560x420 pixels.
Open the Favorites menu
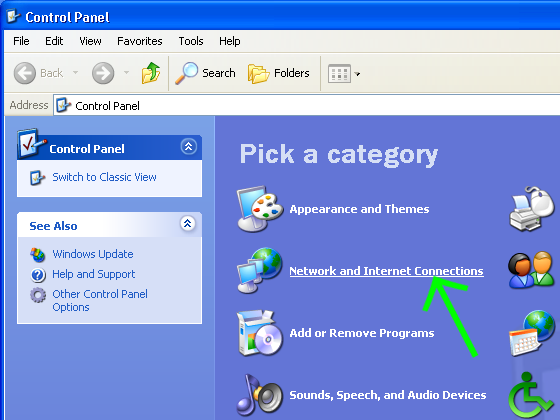(140, 41)
